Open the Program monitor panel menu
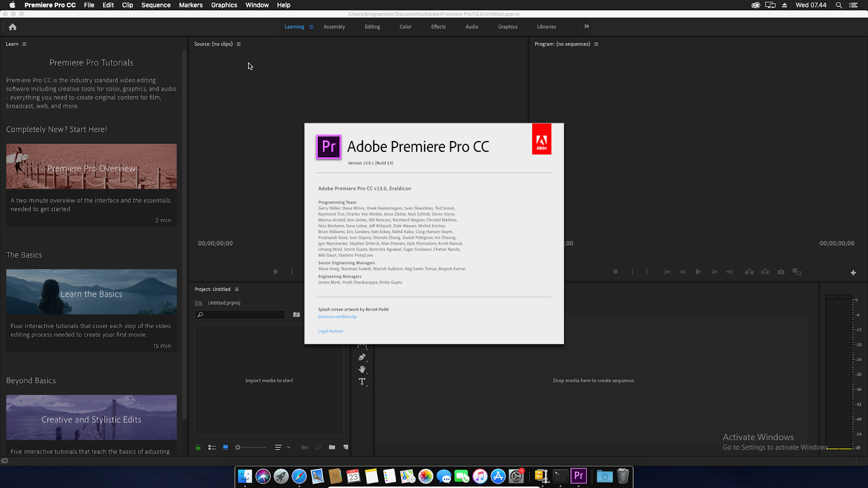This screenshot has width=868, height=488. click(x=596, y=44)
